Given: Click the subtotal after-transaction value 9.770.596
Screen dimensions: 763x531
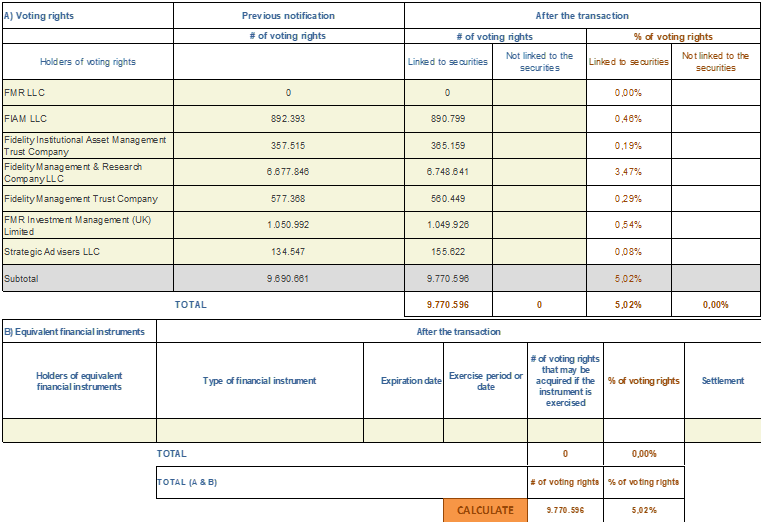Looking at the screenshot, I should pyautogui.click(x=448, y=279).
